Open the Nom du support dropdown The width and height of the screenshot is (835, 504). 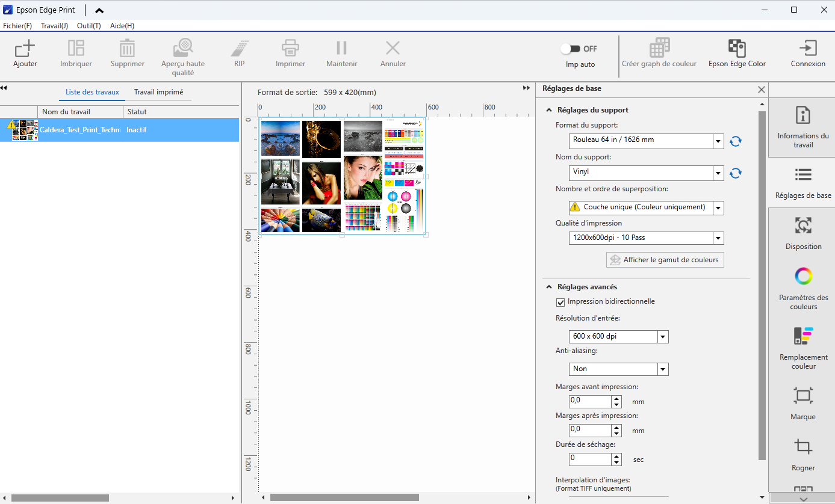point(718,173)
